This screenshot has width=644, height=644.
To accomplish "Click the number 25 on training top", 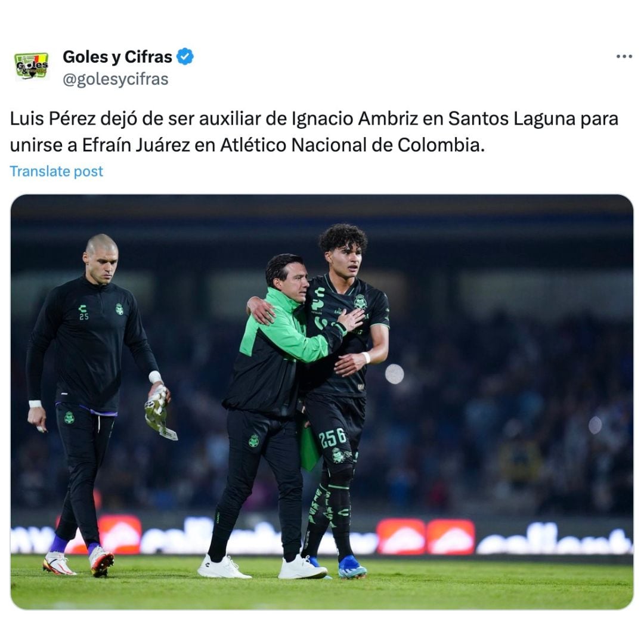I will tap(84, 317).
